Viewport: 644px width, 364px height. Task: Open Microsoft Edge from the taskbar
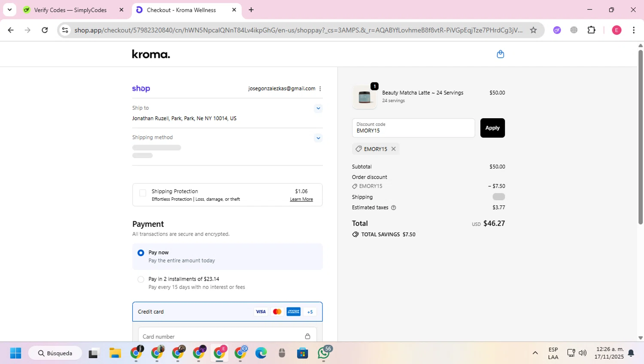point(261,353)
